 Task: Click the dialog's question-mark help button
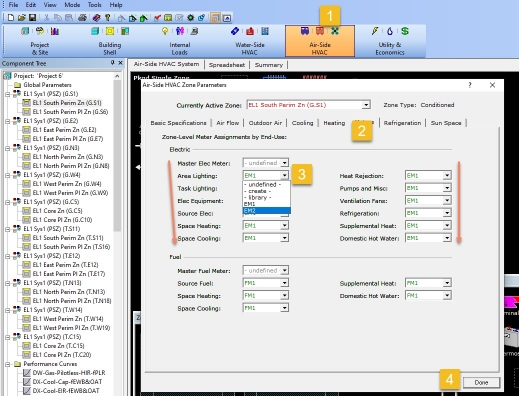coord(470,85)
